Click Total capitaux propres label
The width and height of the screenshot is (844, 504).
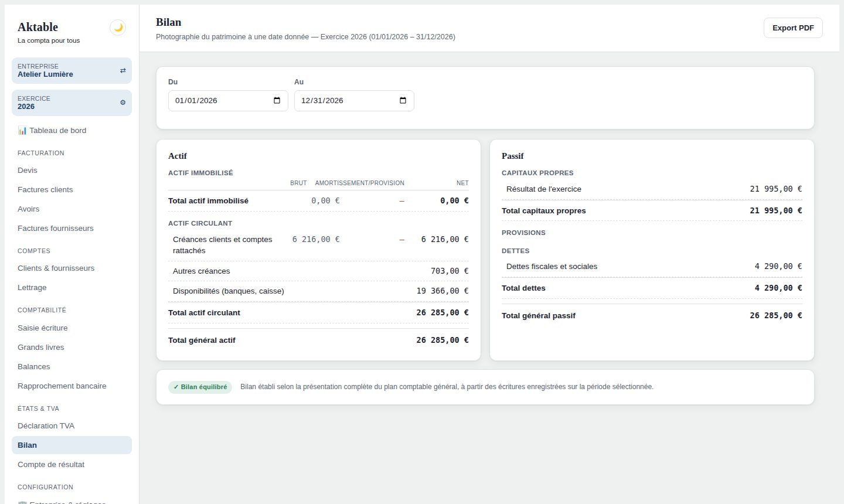point(543,210)
